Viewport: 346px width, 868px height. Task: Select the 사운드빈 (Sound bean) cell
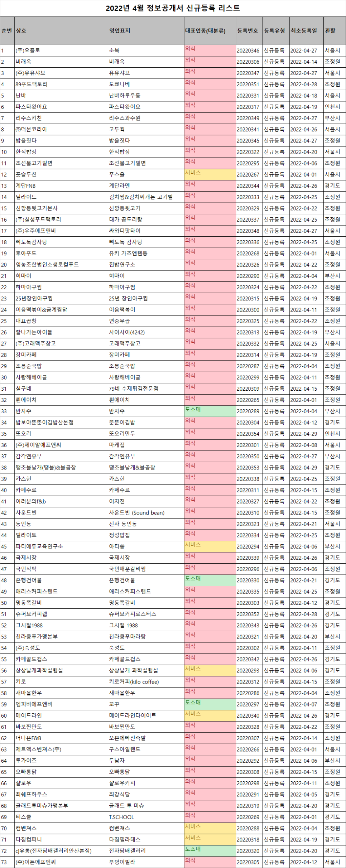tap(146, 512)
